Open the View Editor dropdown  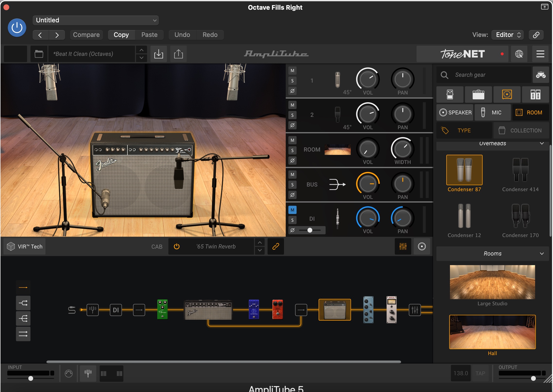click(x=507, y=35)
